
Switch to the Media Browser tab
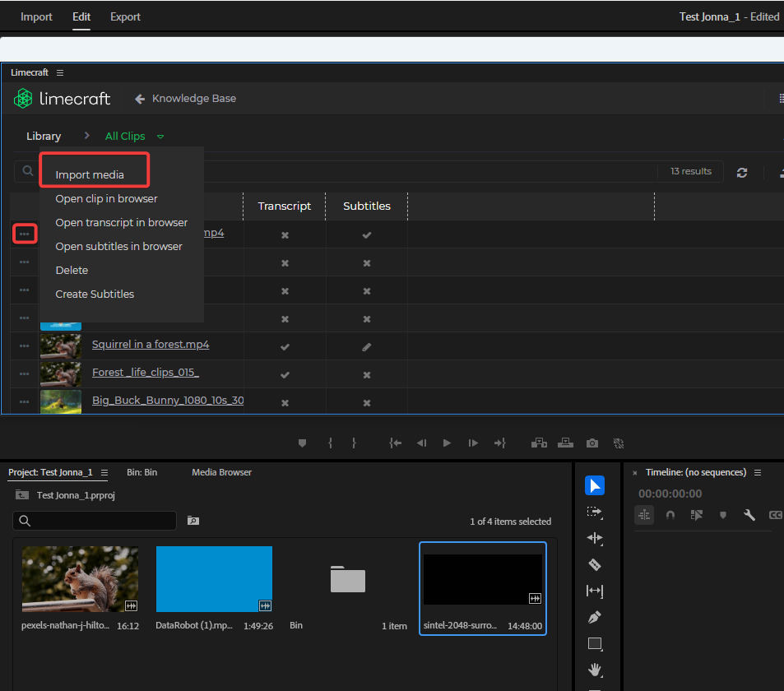[x=221, y=472]
